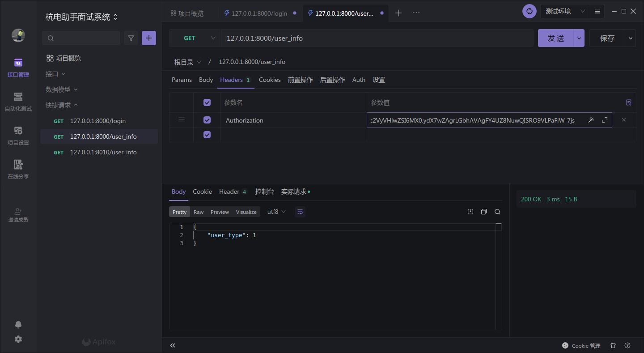Expand the 数据模型 tree section
This screenshot has height=353, width=644.
pos(62,89)
